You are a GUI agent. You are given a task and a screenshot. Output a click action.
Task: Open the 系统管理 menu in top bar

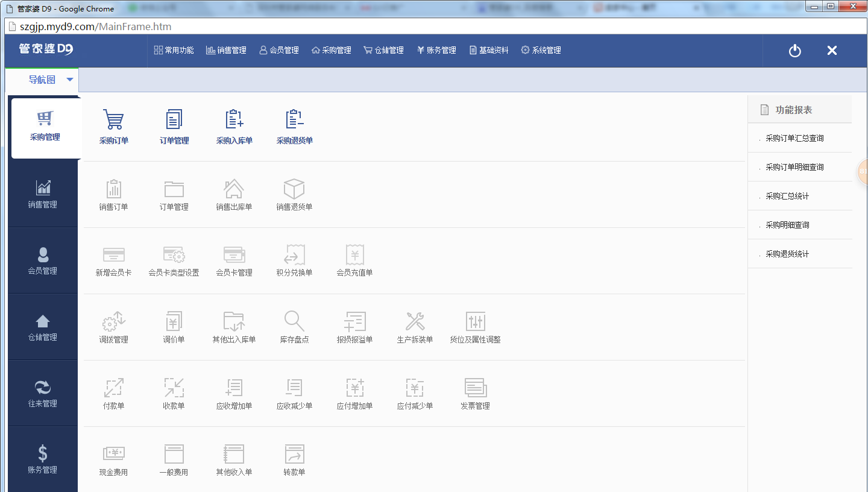[540, 50]
